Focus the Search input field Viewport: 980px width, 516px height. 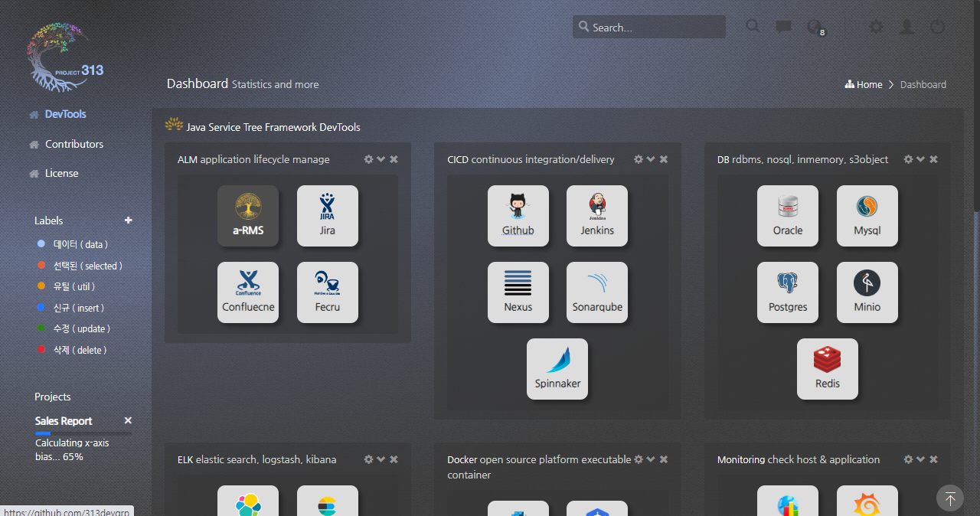(649, 27)
